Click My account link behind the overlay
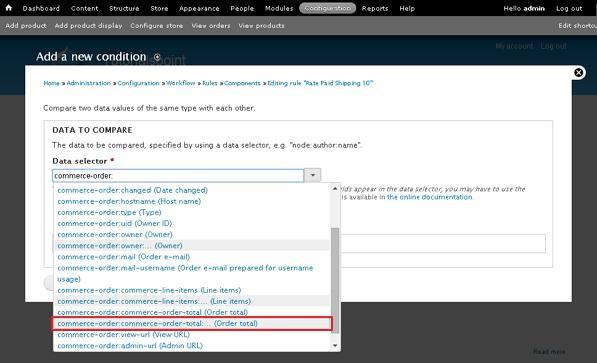597x363 pixels. (514, 46)
